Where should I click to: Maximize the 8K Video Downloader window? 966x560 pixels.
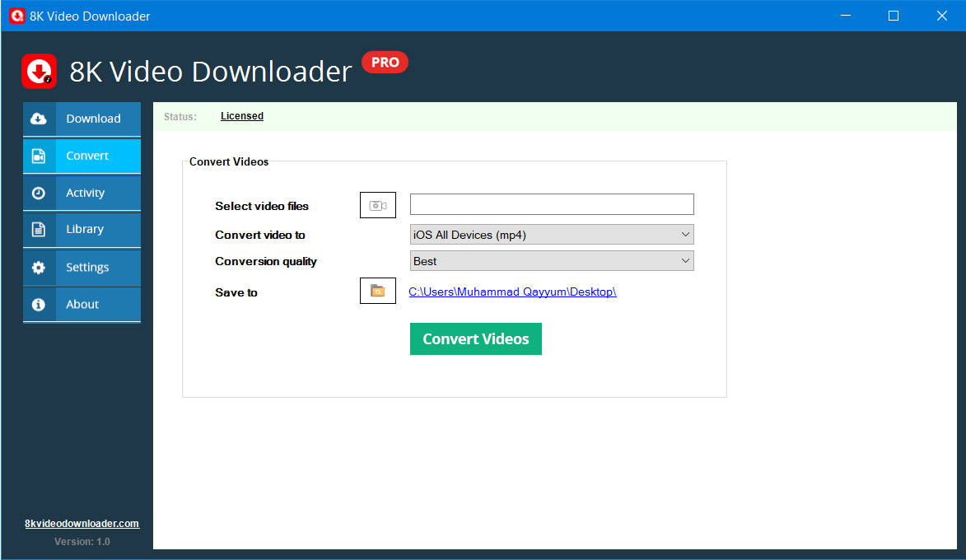(x=894, y=16)
